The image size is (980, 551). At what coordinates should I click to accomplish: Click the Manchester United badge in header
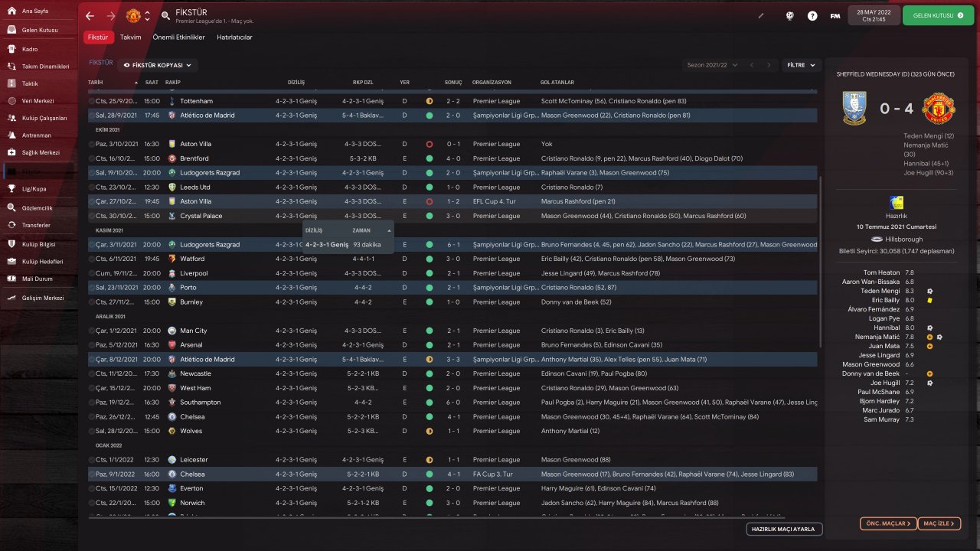click(132, 15)
